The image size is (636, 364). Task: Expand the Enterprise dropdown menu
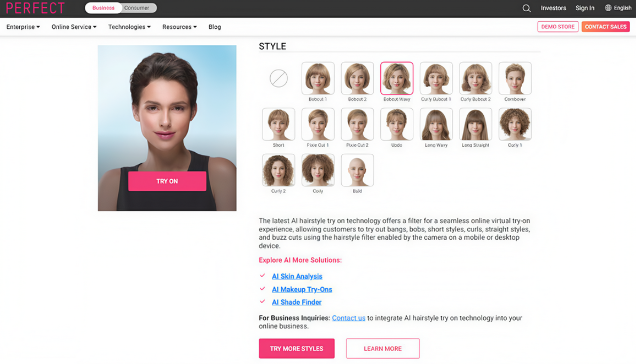click(x=23, y=27)
